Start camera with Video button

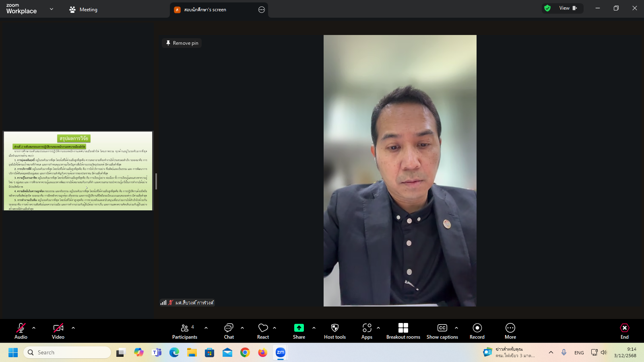(x=58, y=331)
